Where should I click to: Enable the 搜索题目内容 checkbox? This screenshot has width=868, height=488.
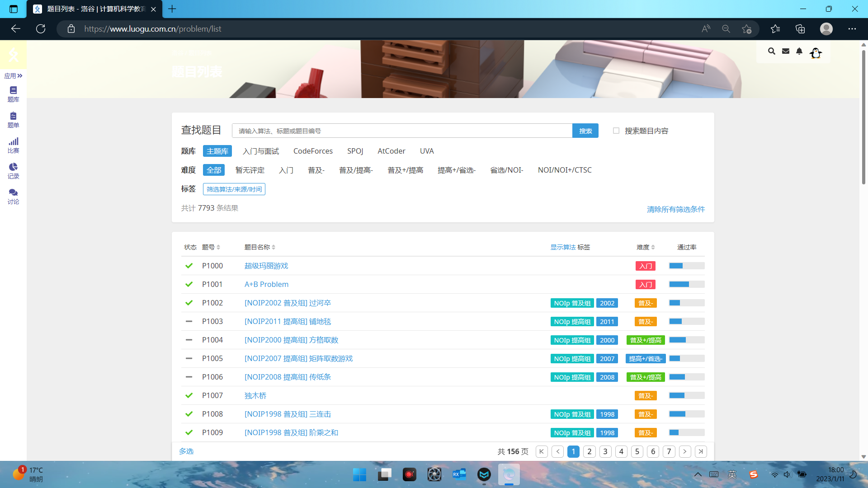[x=616, y=131]
